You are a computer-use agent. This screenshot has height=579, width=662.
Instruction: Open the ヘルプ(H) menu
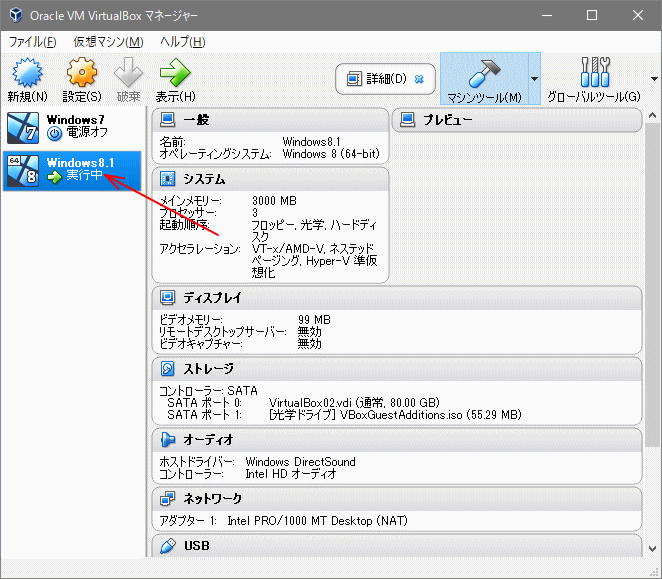point(183,42)
